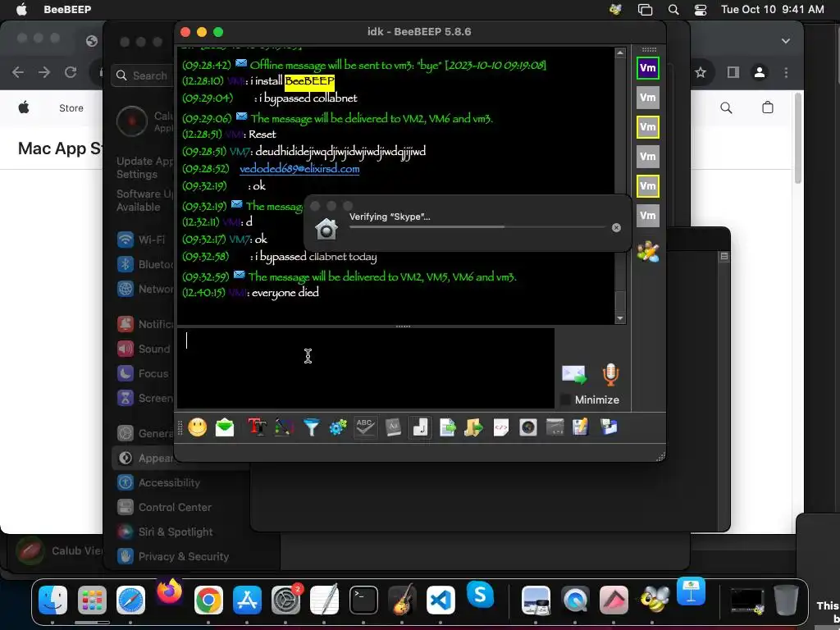Select the purple Vm user avatar
This screenshot has height=630, width=840.
pos(648,68)
